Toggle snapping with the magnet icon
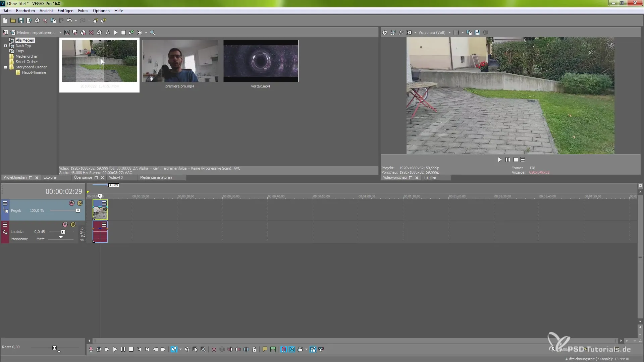The width and height of the screenshot is (644, 362). pos(284,349)
